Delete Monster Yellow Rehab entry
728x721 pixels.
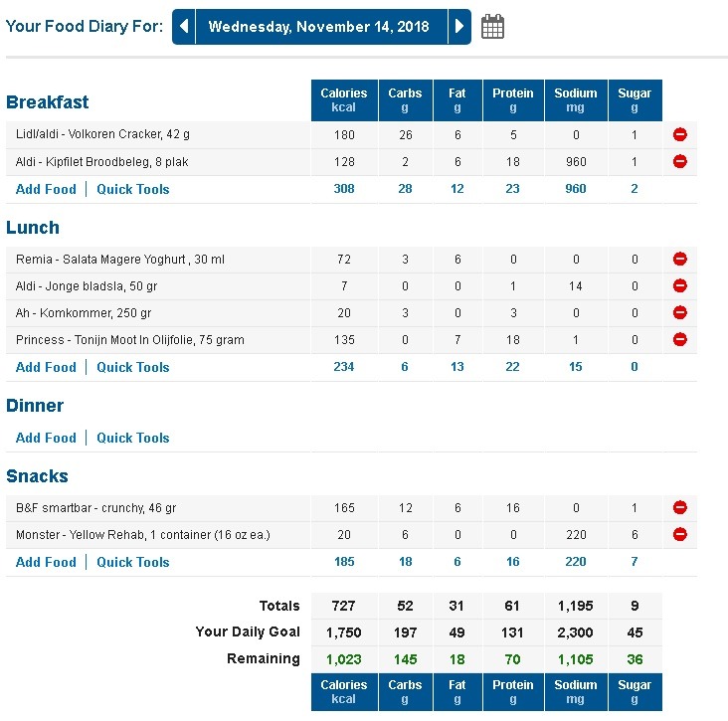680,534
